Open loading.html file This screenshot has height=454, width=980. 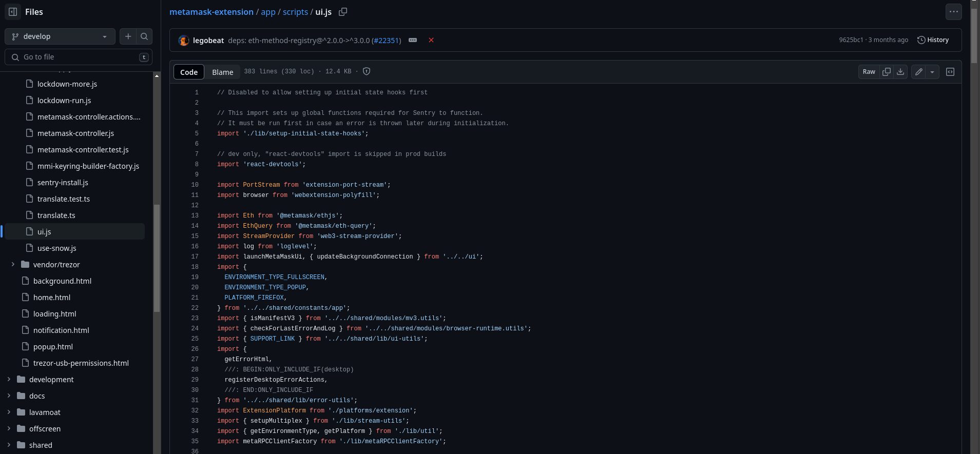point(54,314)
